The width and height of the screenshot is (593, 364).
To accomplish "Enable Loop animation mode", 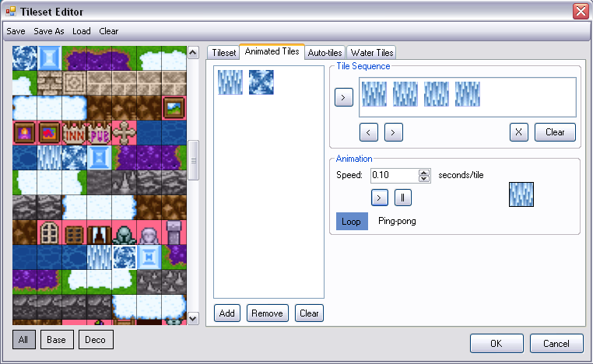I will 352,222.
